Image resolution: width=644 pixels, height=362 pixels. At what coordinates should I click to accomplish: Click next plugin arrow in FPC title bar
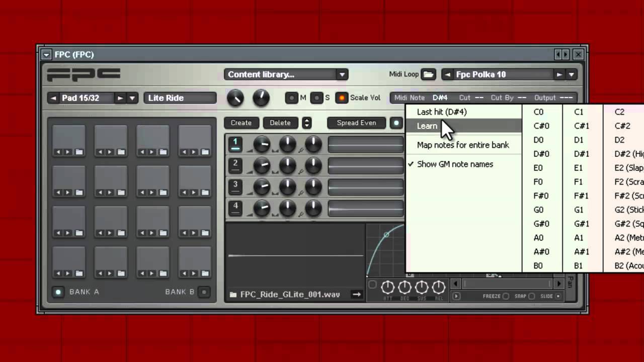point(566,54)
